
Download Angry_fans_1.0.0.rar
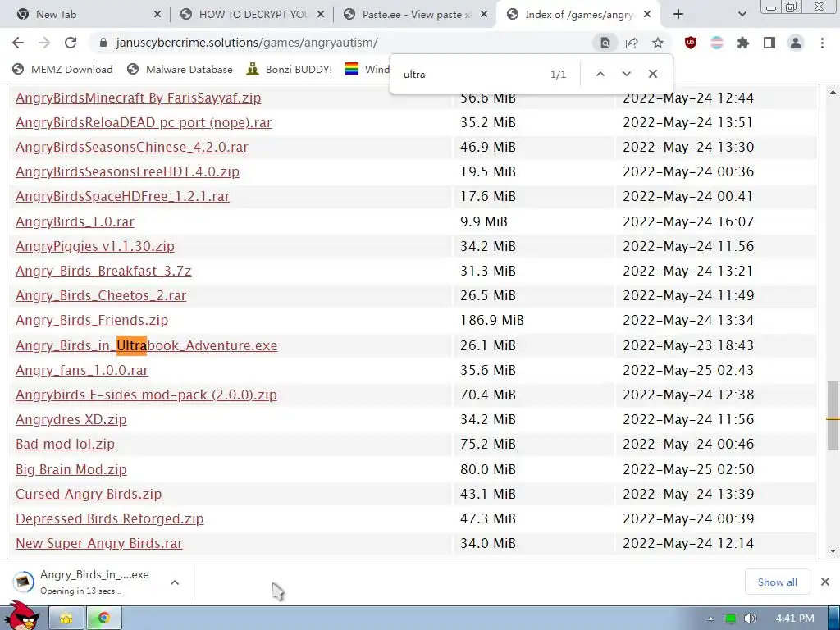coord(82,370)
